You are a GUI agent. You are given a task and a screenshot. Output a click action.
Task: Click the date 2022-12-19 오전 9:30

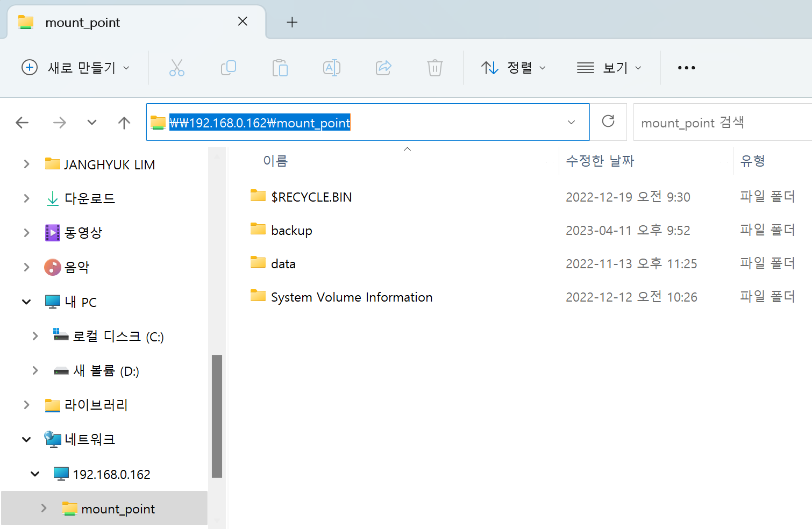point(628,197)
